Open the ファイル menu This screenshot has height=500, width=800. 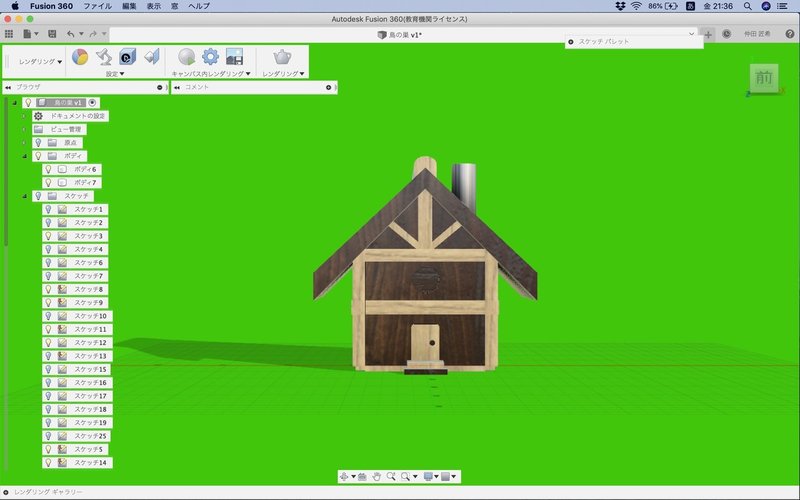(x=97, y=6)
